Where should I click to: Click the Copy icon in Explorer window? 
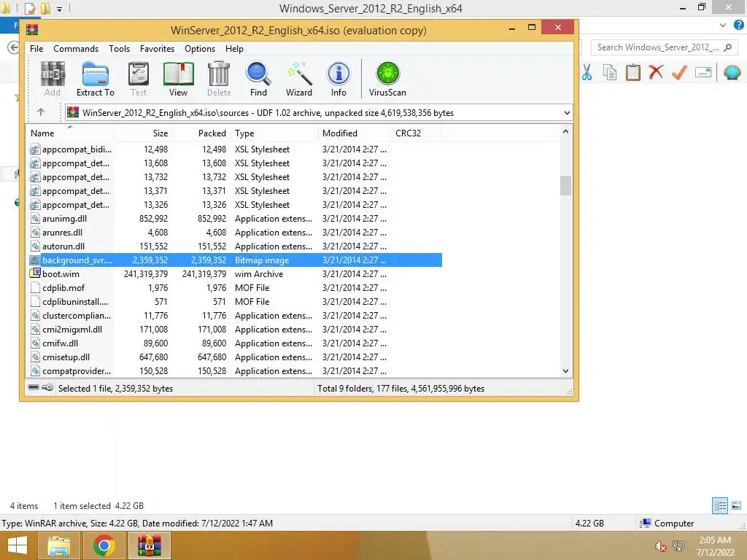click(609, 73)
